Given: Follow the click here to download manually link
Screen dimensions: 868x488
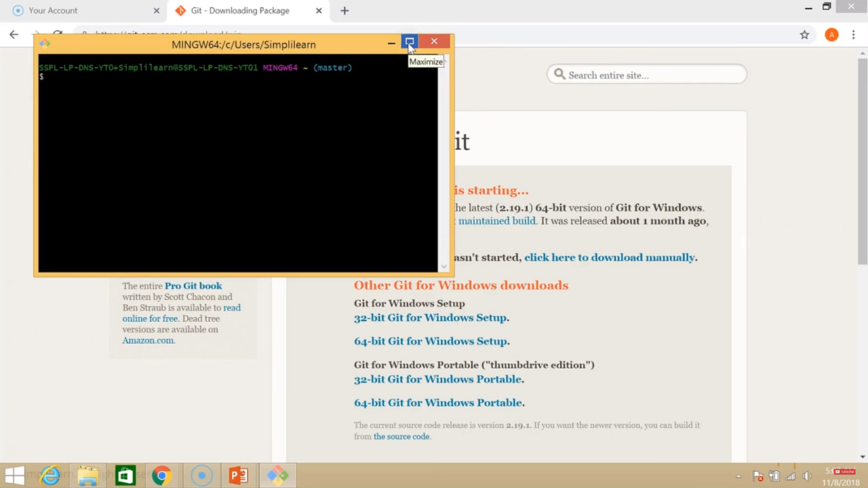Looking at the screenshot, I should [x=610, y=258].
